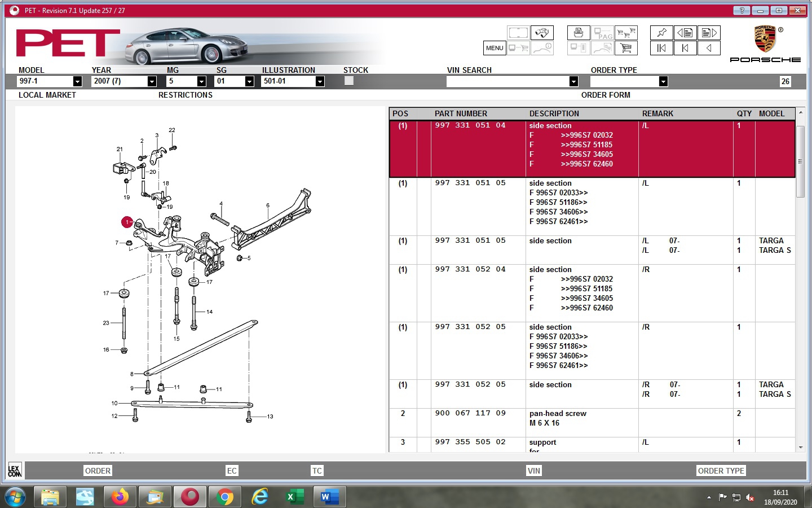Open the VIN SEARCH dropdown arrow
This screenshot has width=812, height=508.
click(x=573, y=81)
